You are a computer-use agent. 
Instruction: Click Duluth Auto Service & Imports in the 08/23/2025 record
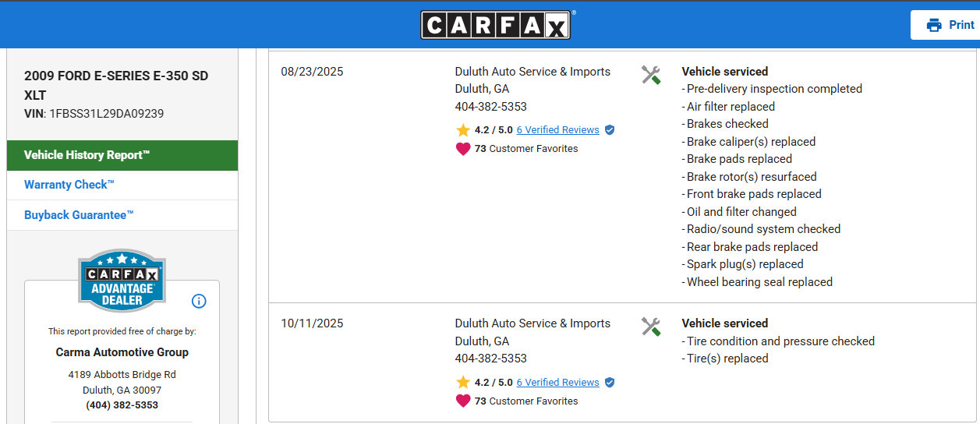(532, 72)
